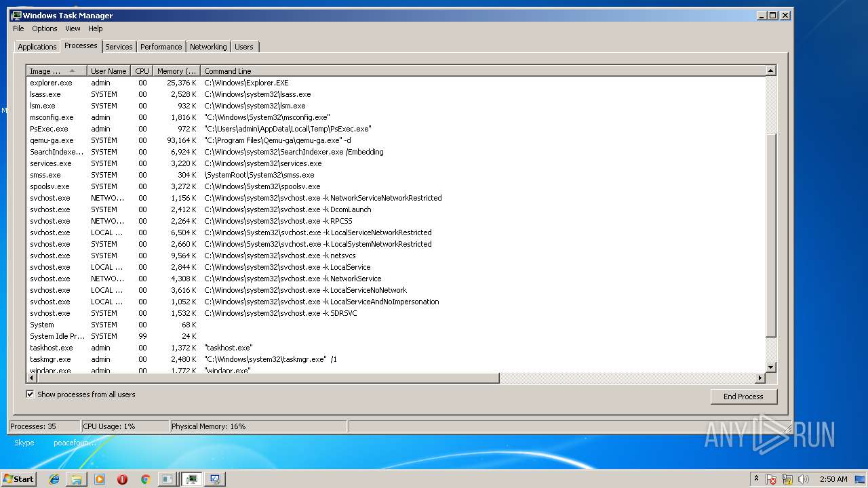Sort by Image Name column header
Image resolution: width=868 pixels, height=488 pixels.
point(56,70)
